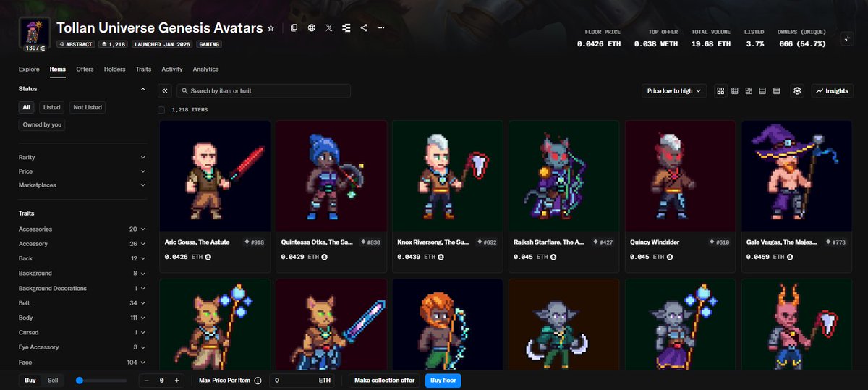Select the All status filter
The height and width of the screenshot is (390, 868).
point(27,107)
